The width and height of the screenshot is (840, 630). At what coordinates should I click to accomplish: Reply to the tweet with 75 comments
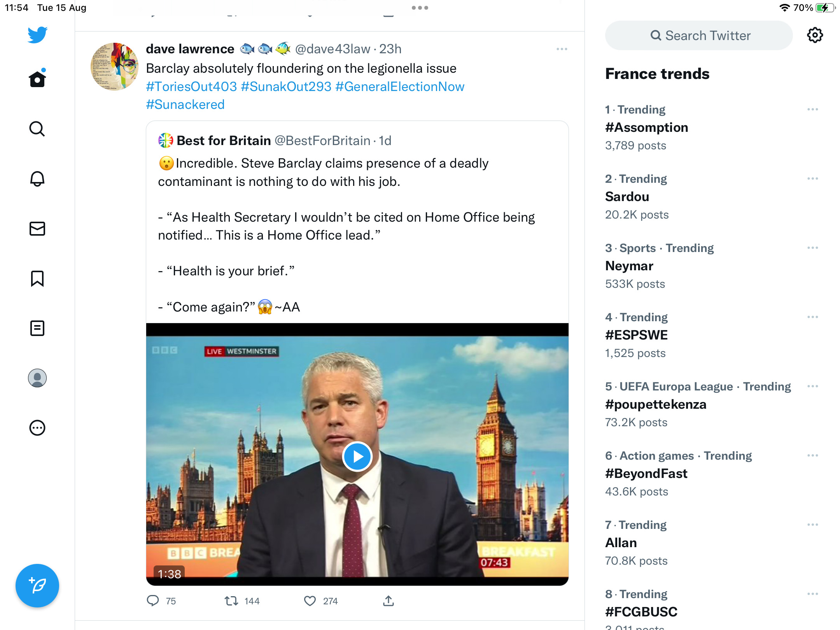(153, 601)
